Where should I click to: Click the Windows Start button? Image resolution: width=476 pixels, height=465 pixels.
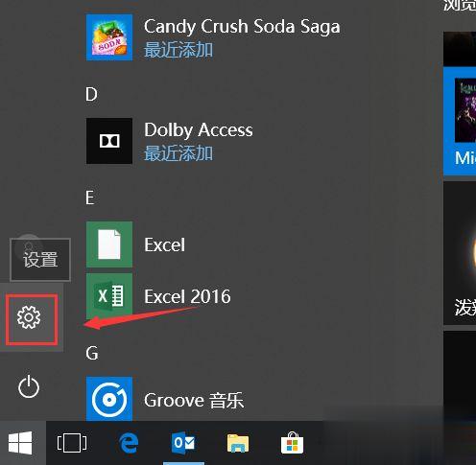[x=20, y=443]
